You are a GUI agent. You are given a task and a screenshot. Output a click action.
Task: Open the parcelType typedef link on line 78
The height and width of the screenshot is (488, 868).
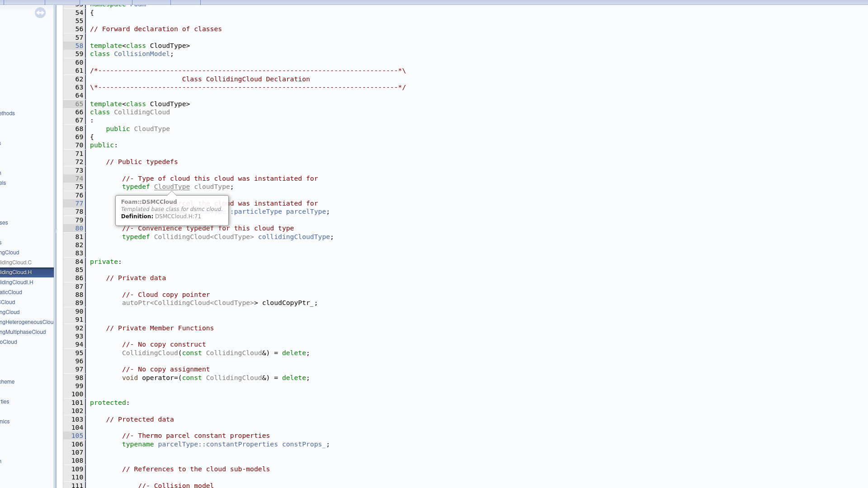306,212
